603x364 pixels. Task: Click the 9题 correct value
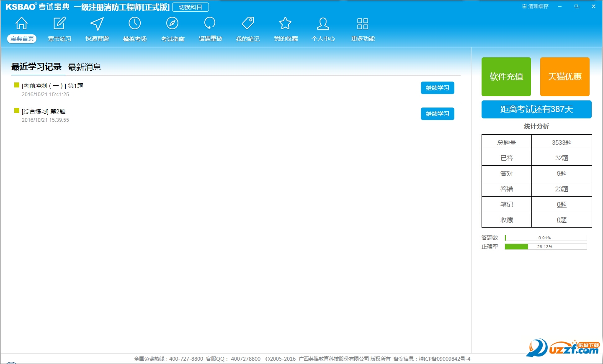pos(562,174)
